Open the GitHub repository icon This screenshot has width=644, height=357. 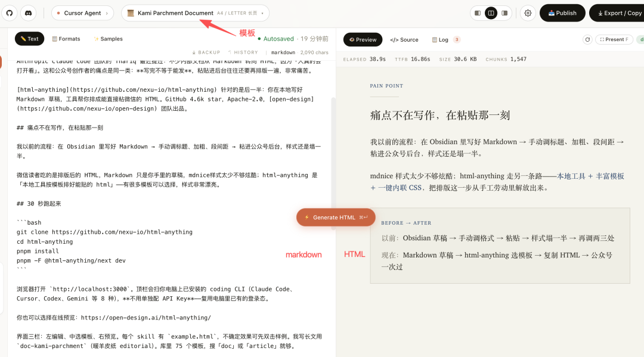tap(10, 13)
